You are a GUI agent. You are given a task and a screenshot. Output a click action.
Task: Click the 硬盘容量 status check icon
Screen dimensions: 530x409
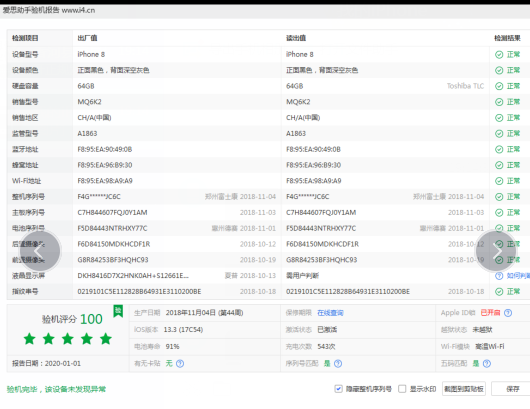[x=499, y=86]
